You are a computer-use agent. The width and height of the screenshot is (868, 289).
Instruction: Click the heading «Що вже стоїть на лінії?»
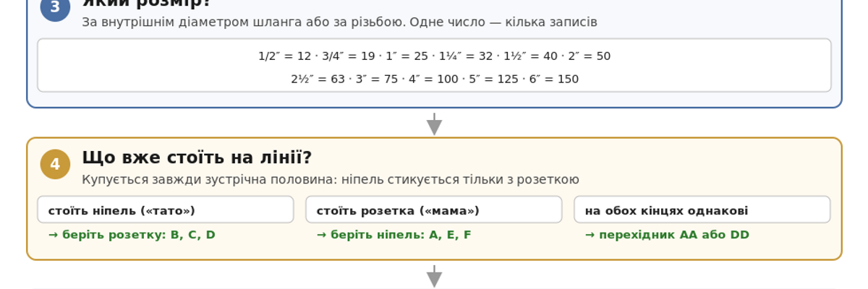coord(197,158)
